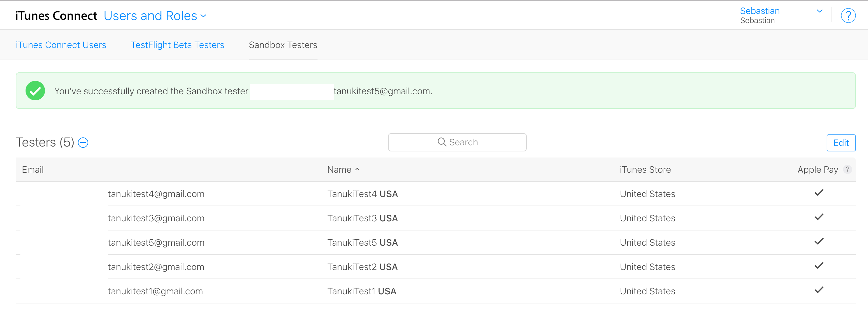Open the TestFlight Beta Testers tab
The width and height of the screenshot is (868, 315).
pyautogui.click(x=178, y=45)
